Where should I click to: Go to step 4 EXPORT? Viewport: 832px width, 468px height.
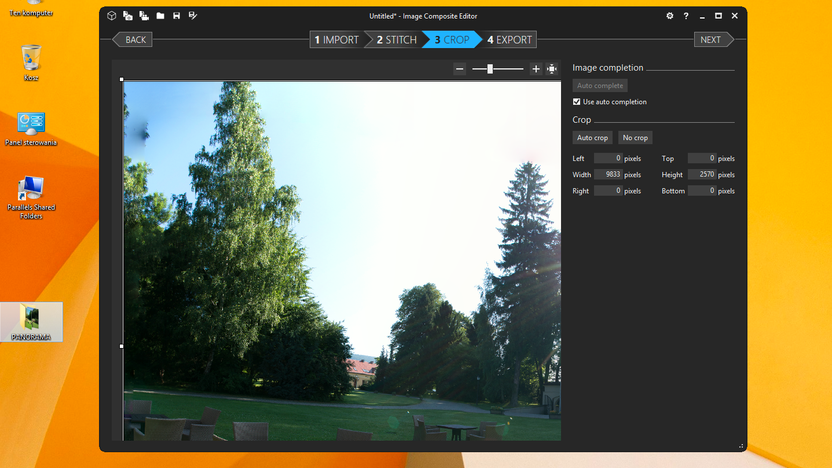509,40
